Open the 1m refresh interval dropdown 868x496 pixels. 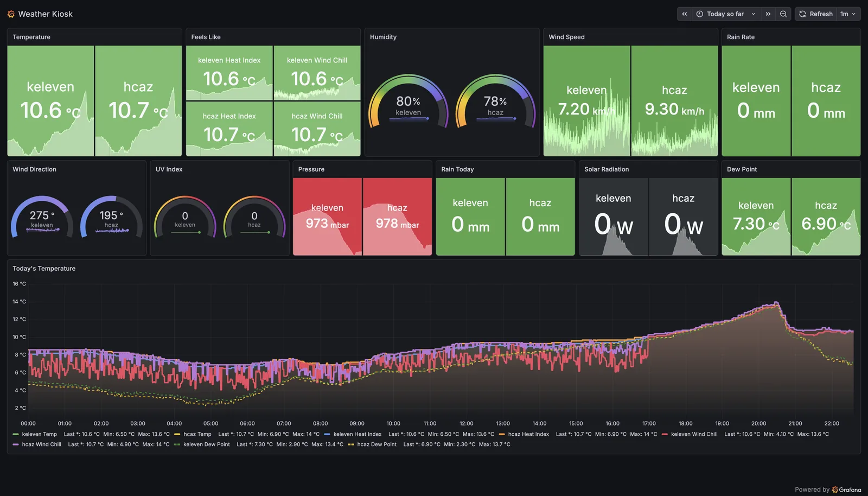(x=848, y=14)
